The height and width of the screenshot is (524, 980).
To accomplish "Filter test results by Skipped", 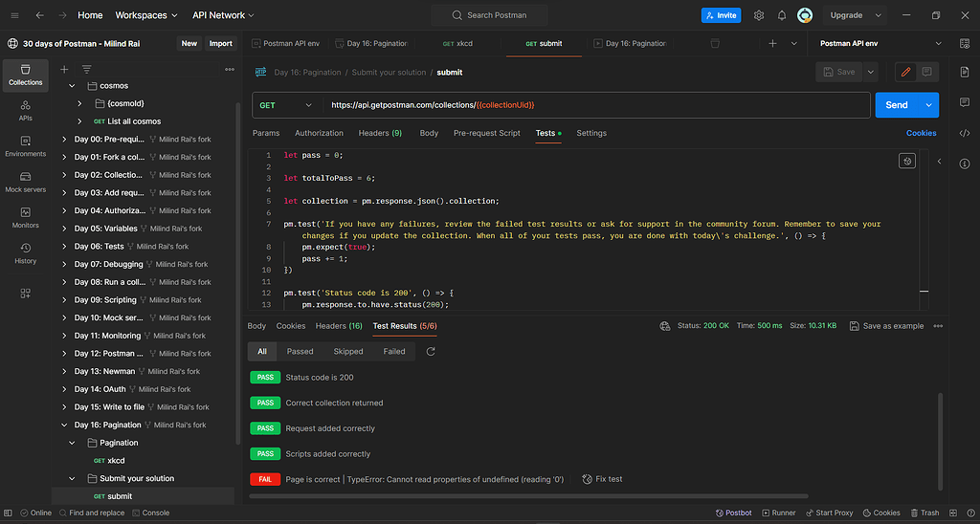I will click(x=348, y=351).
